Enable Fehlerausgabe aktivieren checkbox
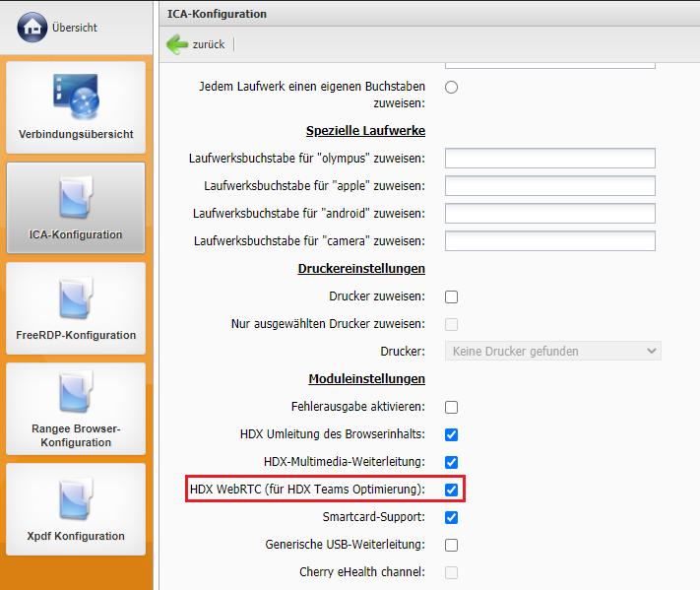The height and width of the screenshot is (590, 700). 451,407
